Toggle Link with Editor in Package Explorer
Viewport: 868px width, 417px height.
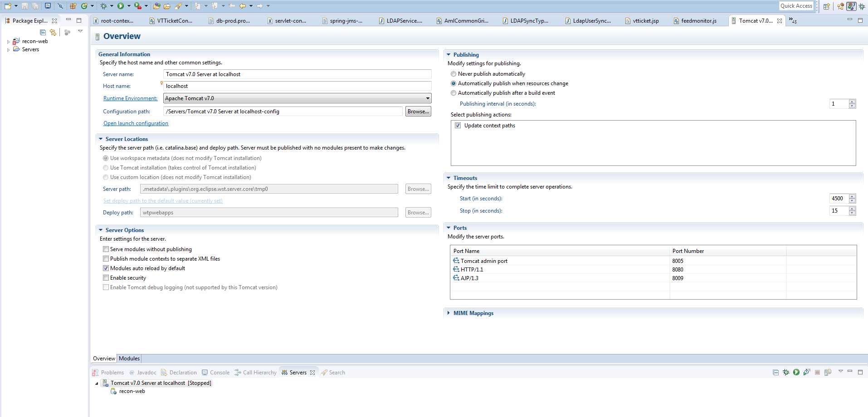[53, 32]
